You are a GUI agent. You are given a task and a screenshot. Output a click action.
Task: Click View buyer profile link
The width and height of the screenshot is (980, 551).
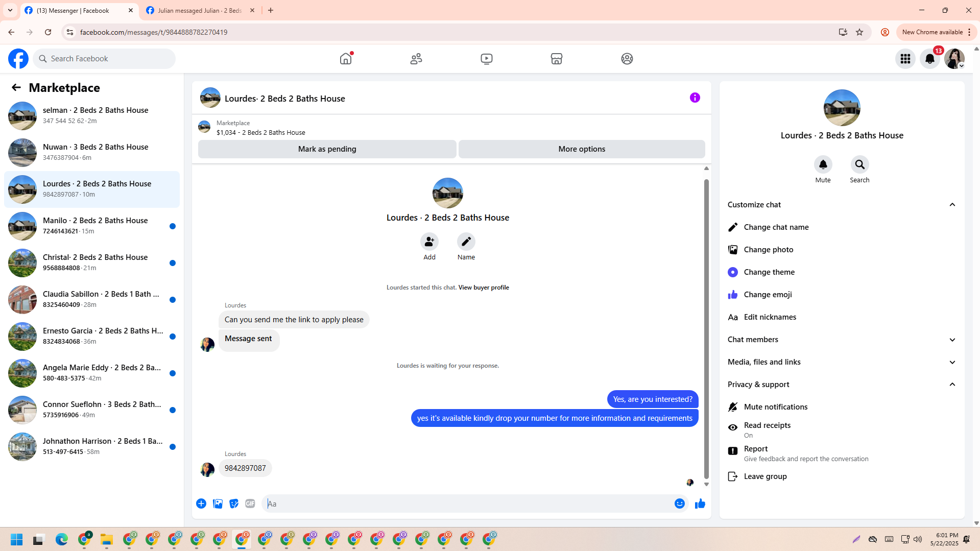(484, 288)
